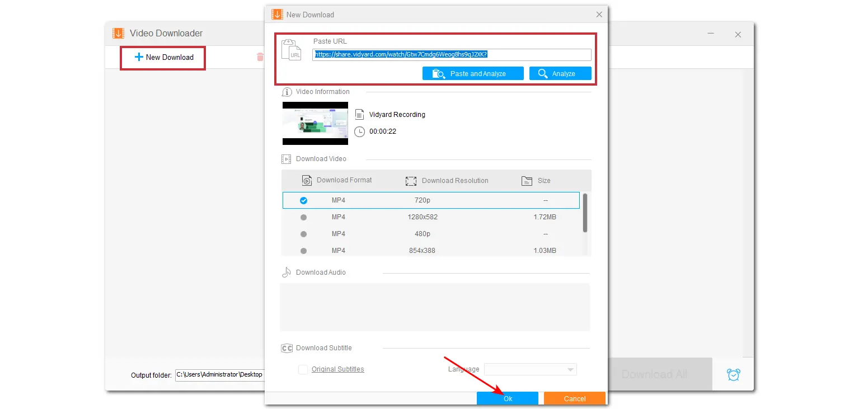
Task: Click the New Download dialog app logo
Action: (277, 15)
